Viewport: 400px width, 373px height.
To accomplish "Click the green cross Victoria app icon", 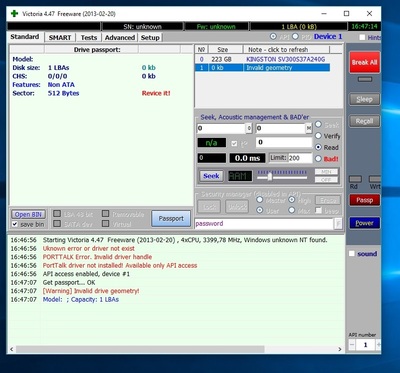I will point(14,14).
